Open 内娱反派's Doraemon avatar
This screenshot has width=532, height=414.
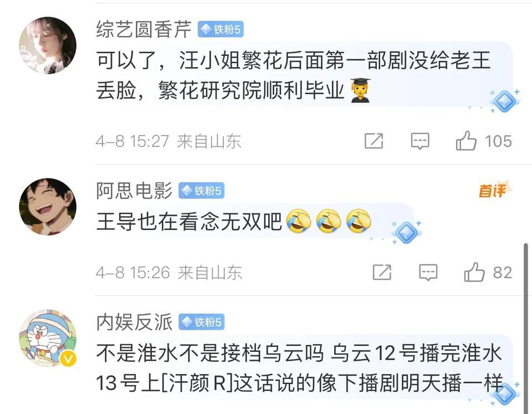(48, 338)
